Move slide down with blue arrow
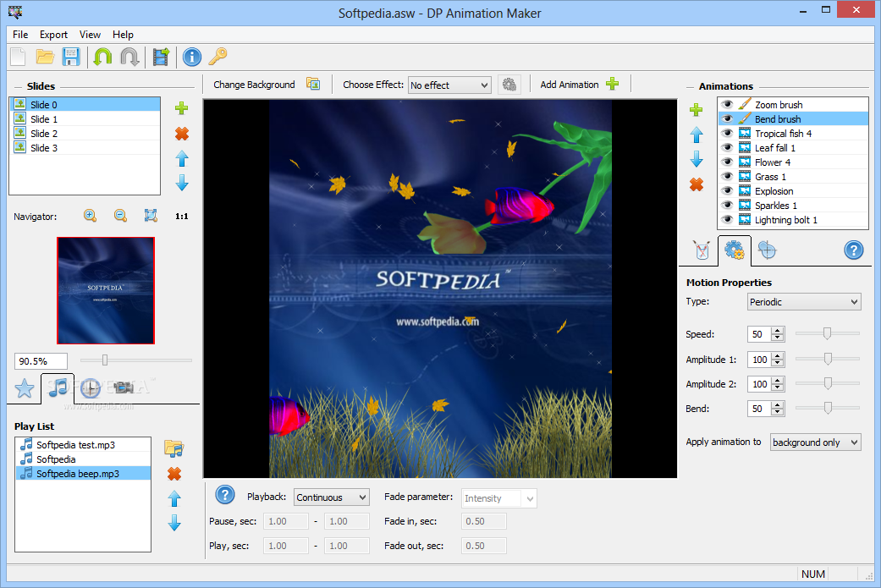The width and height of the screenshot is (881, 588). click(x=181, y=183)
